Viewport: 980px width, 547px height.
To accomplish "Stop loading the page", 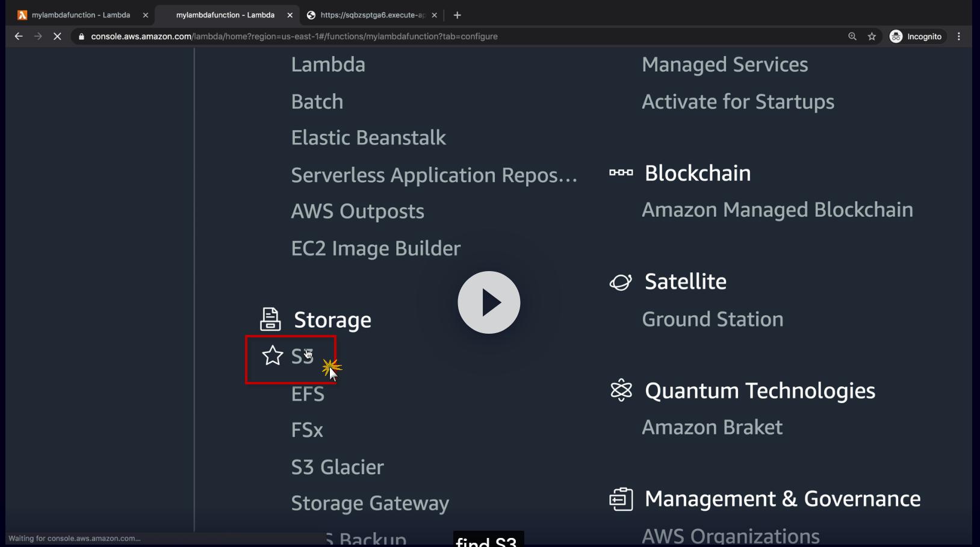I will [x=57, y=37].
